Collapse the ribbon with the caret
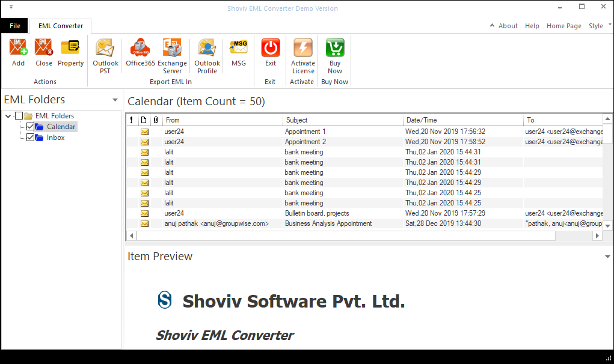Viewport: 614px width, 364px height. pyautogui.click(x=492, y=25)
